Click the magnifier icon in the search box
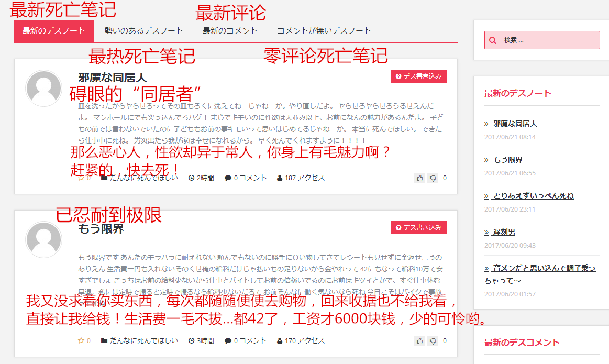The height and width of the screenshot is (364, 609). [x=493, y=40]
